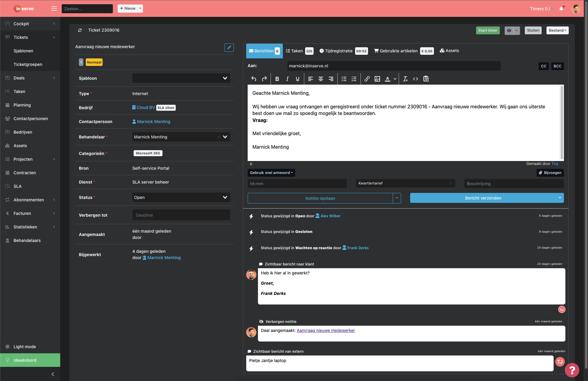Toggle the eye visibility button near Start timer
Screen dimensions: 588x381
pos(509,30)
